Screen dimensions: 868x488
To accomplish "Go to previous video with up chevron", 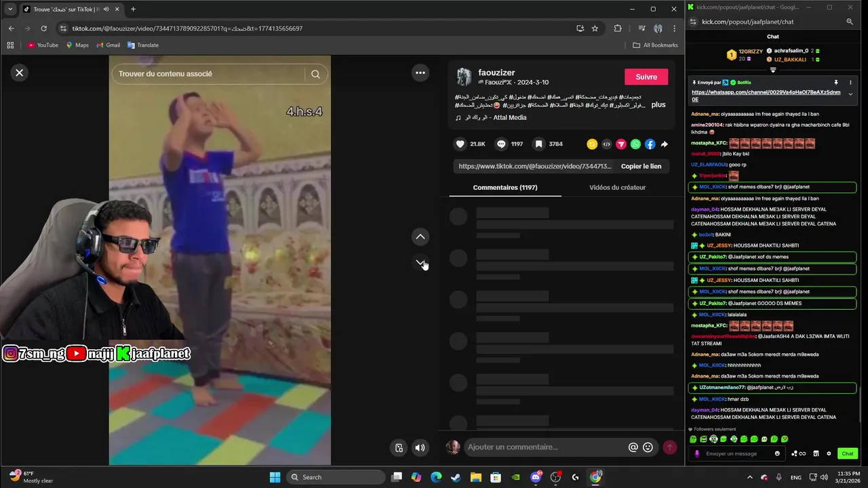I will point(420,237).
